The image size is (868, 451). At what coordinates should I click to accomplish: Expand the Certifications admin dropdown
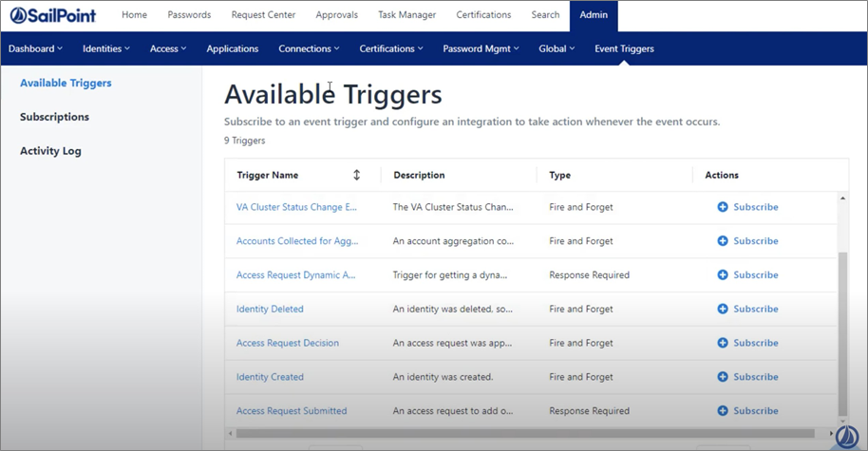[x=391, y=48]
